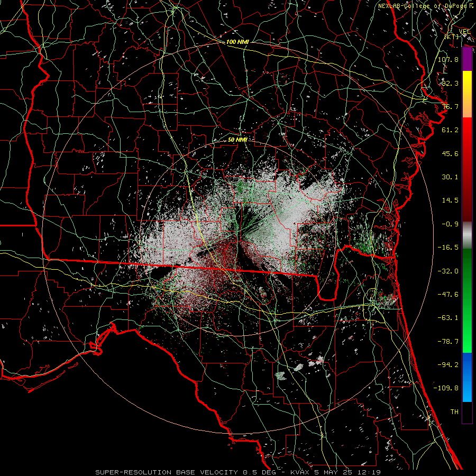Pick the purple band atop the velocity scale
This screenshot has height=476, width=476.
(467, 59)
